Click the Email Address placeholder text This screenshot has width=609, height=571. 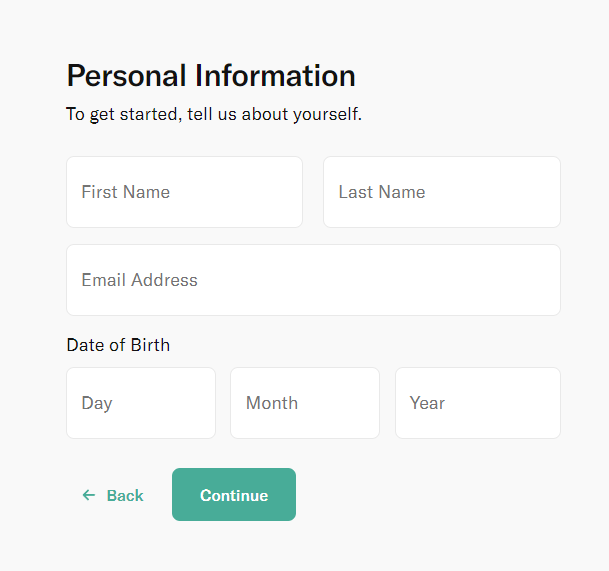[x=140, y=280]
